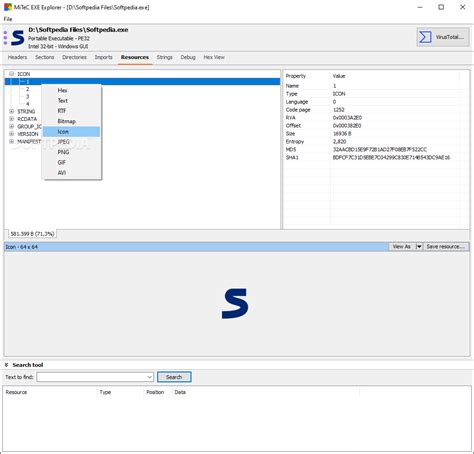Image resolution: width=474 pixels, height=454 pixels.
Task: Open the Hex View tab
Action: (214, 57)
